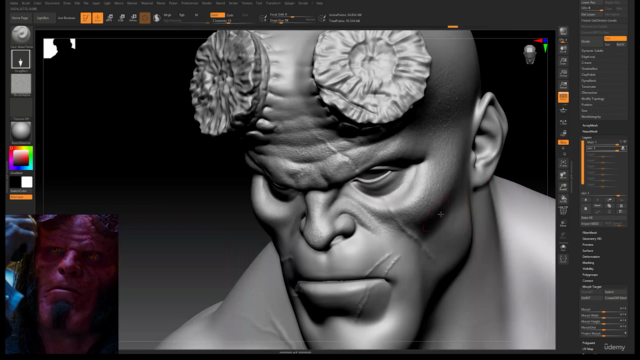Select the white main color swatch
Screen dimensions: 640x360
27,182
